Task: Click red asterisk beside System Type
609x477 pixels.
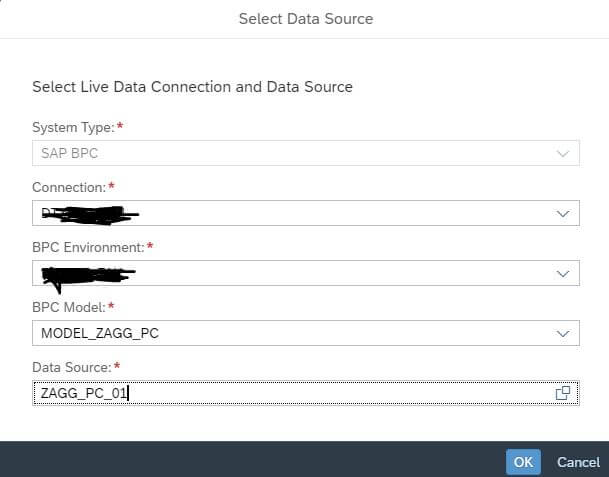Action: 120,125
